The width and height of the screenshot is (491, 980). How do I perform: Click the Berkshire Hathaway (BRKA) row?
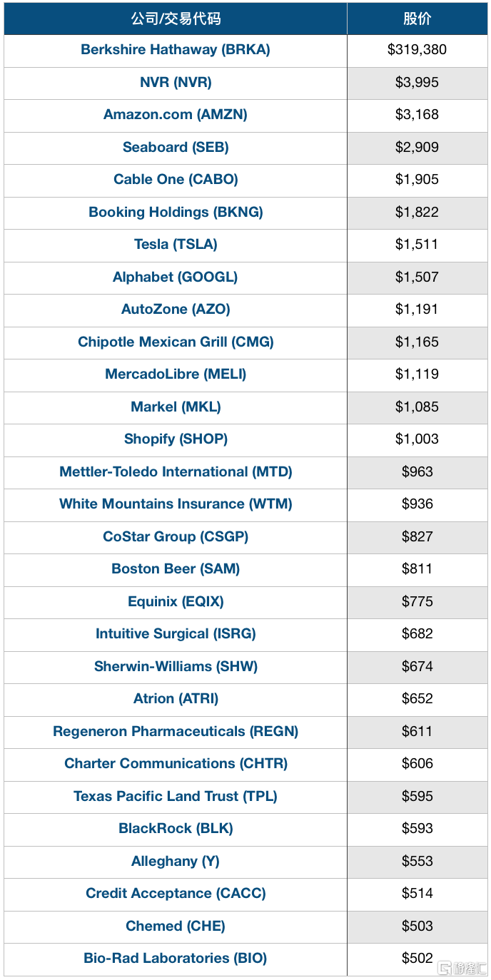pos(245,51)
